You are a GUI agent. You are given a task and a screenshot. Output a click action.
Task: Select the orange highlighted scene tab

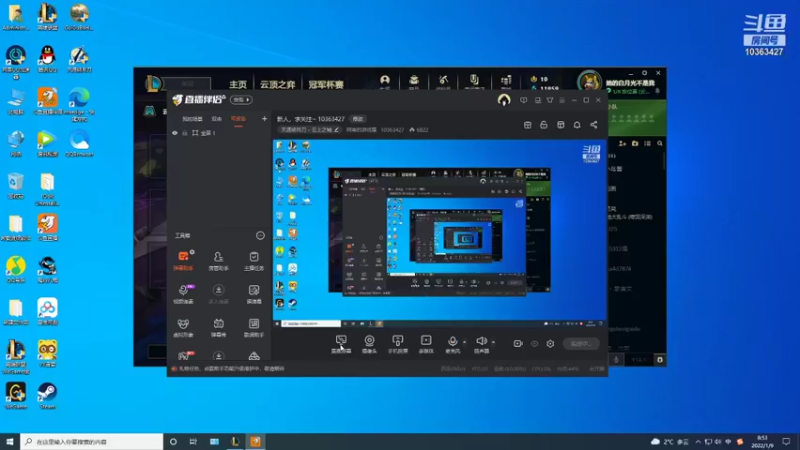[238, 119]
